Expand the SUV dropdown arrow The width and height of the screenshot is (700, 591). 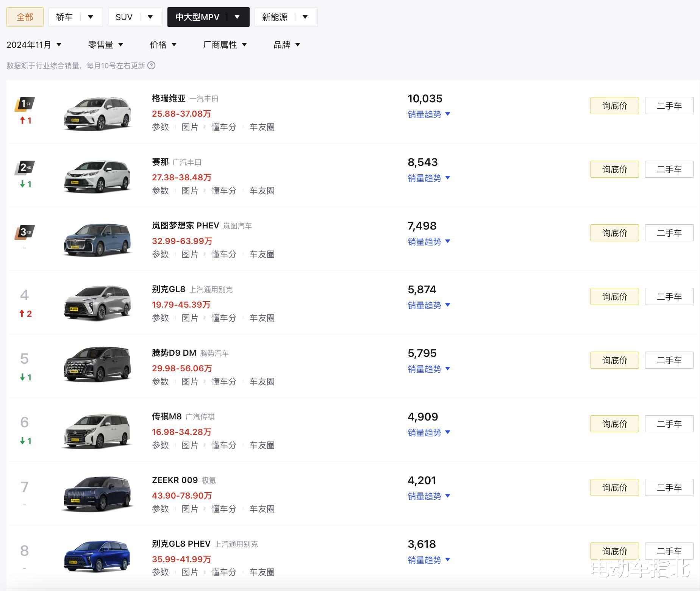[x=150, y=17]
